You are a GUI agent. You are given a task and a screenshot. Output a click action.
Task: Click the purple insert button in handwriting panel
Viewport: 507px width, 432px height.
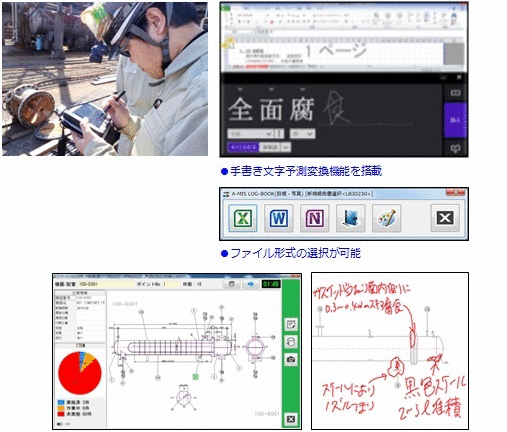[x=455, y=120]
